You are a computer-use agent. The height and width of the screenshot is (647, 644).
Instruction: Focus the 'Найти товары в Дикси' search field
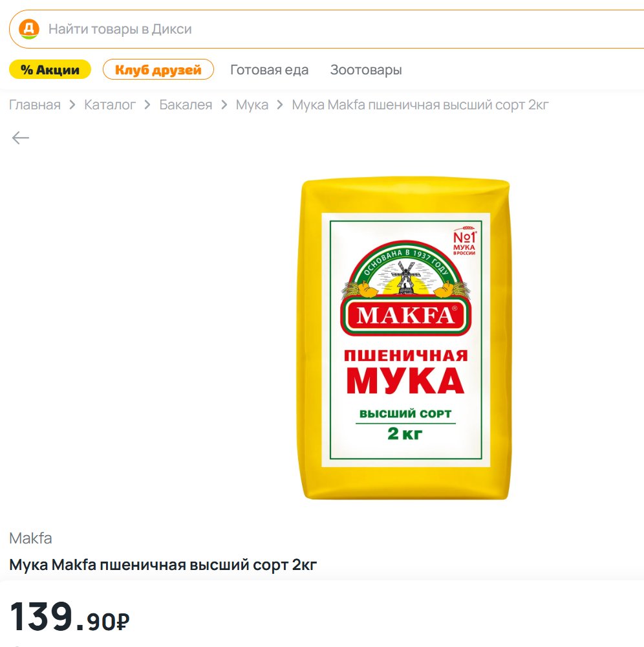pyautogui.click(x=259, y=29)
